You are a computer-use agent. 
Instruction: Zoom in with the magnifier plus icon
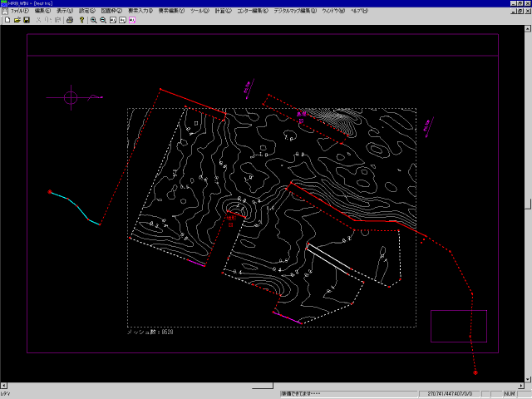tap(93, 19)
